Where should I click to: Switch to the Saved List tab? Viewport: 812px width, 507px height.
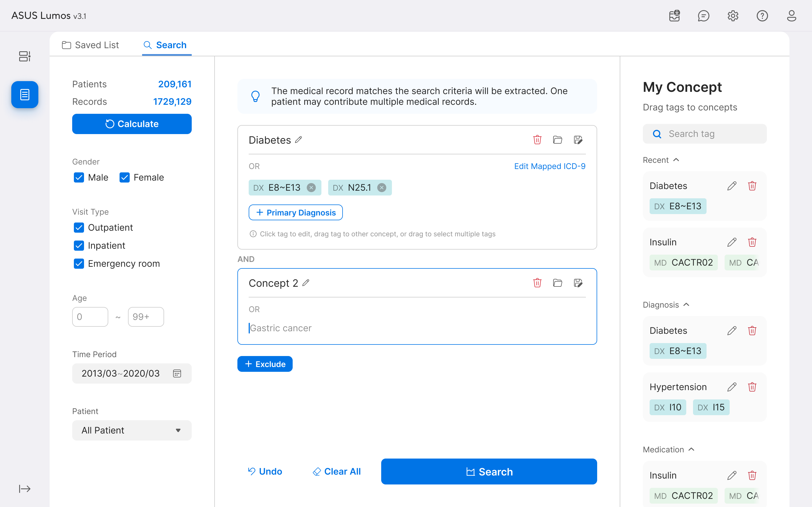coord(91,45)
